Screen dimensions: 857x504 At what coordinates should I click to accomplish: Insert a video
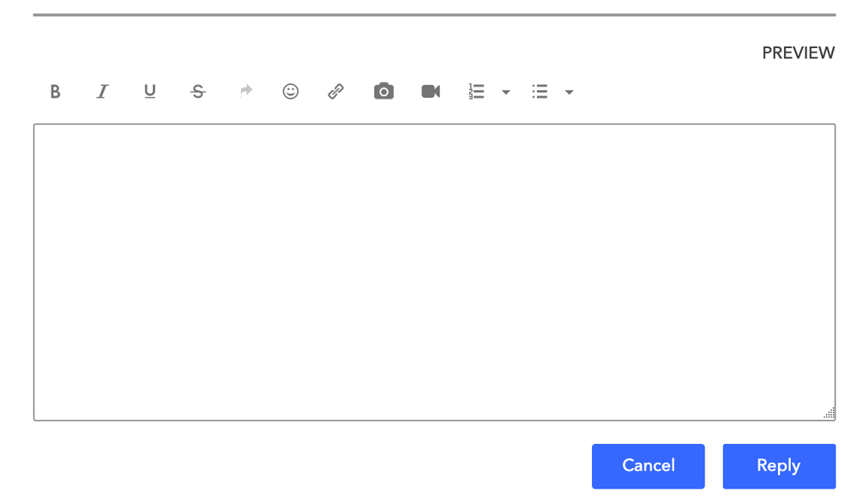click(430, 91)
